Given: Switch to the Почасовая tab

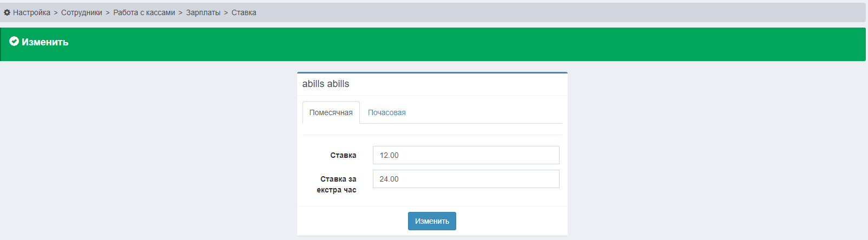Looking at the screenshot, I should click(x=386, y=112).
